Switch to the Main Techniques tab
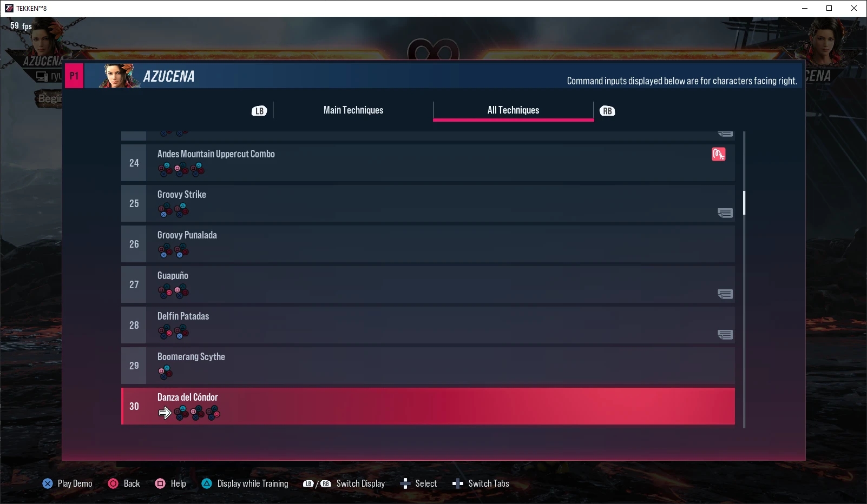This screenshot has height=504, width=867. pyautogui.click(x=353, y=110)
